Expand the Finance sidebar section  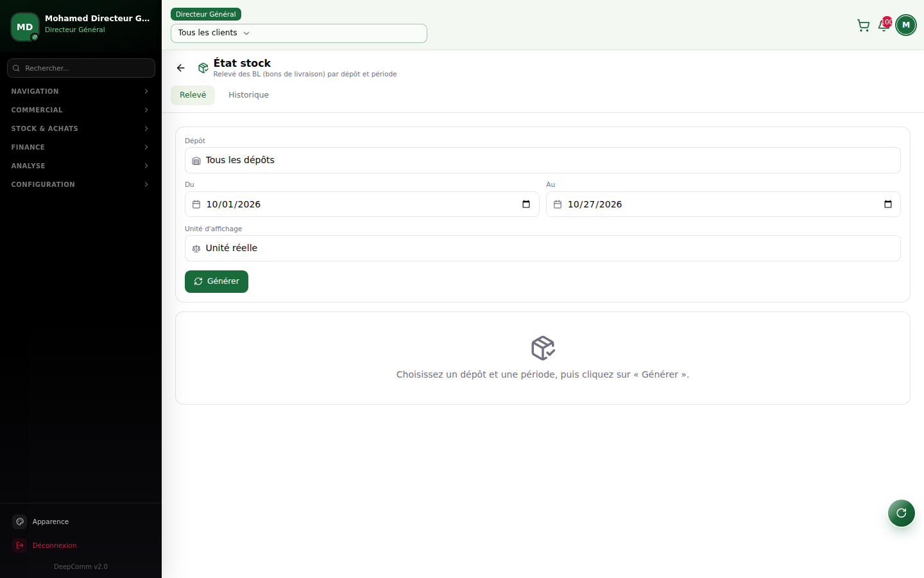coord(81,147)
